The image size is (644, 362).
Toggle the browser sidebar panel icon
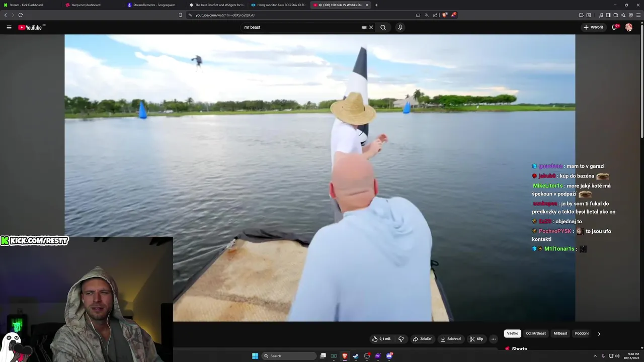608,15
